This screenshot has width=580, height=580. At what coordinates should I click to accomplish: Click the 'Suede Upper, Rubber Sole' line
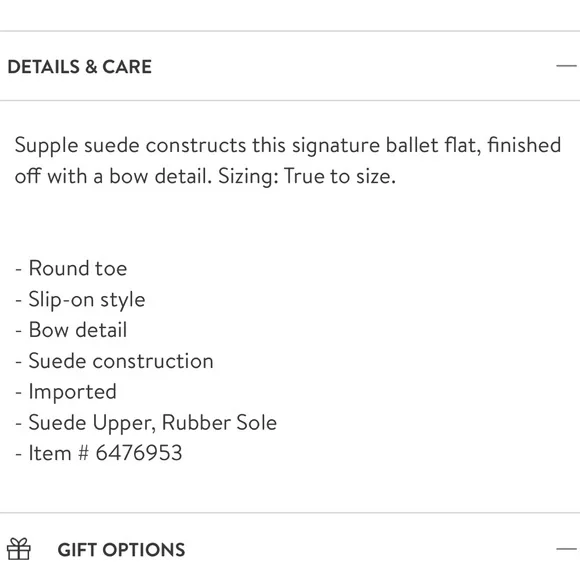(146, 423)
